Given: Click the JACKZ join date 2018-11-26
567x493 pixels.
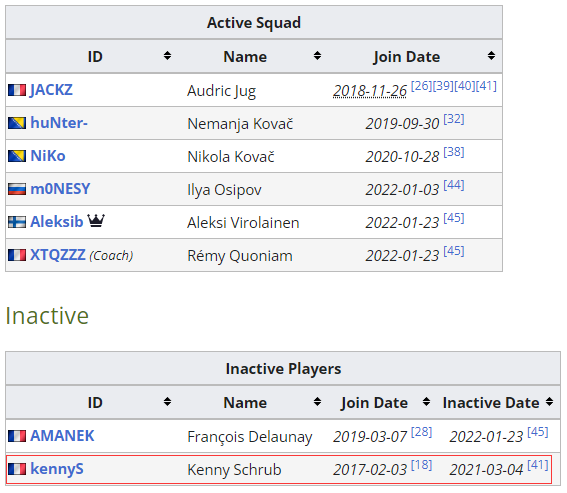Looking at the screenshot, I should point(370,91).
